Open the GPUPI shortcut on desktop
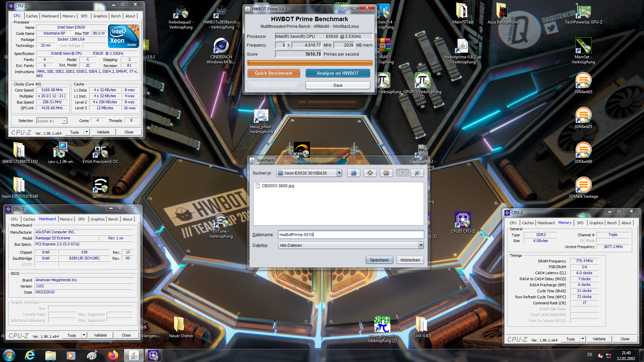Viewport: 644px width, 362px height. pyautogui.click(x=422, y=85)
